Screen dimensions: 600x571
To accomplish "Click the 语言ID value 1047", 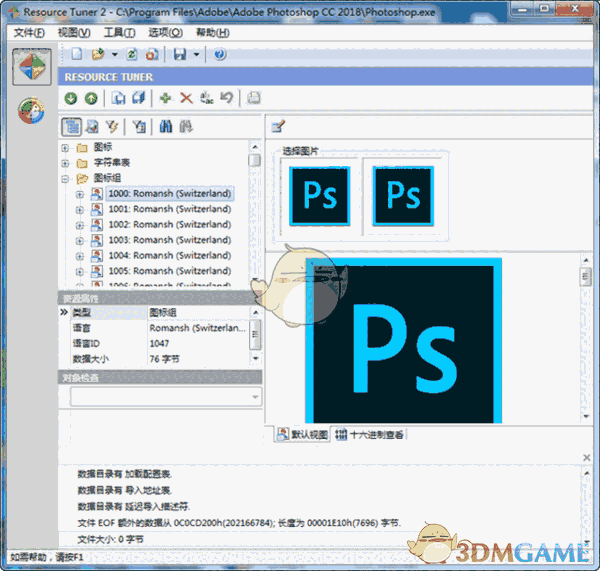I will [160, 343].
